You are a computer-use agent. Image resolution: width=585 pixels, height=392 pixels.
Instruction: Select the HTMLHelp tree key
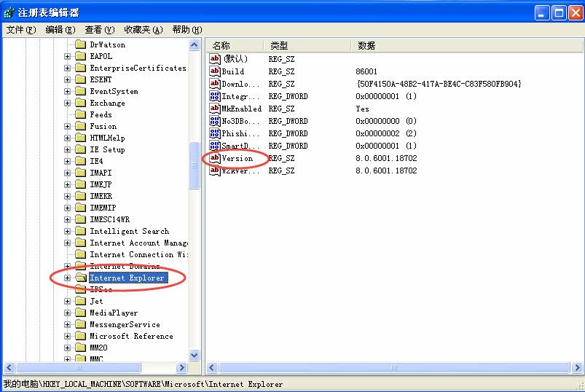point(107,138)
